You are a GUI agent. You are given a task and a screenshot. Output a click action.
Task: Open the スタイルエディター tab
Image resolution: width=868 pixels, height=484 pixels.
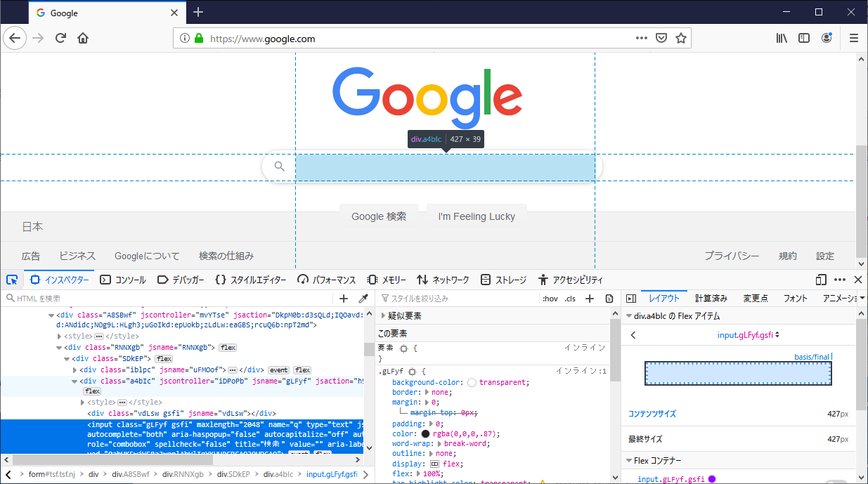[250, 280]
